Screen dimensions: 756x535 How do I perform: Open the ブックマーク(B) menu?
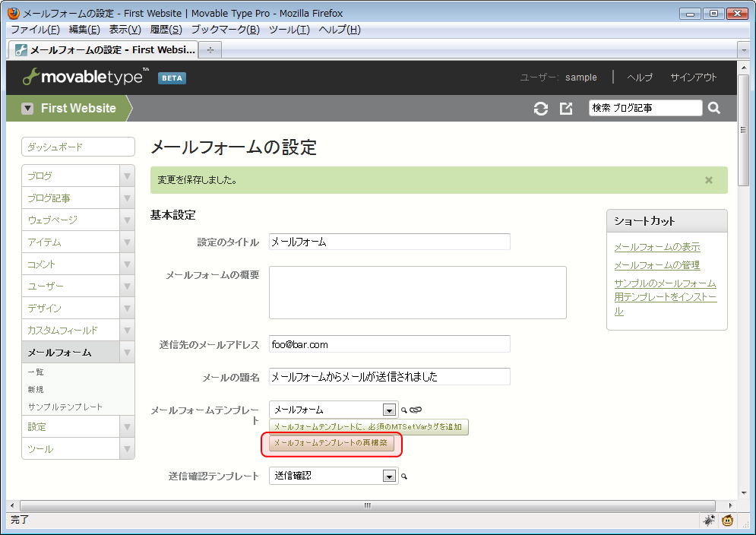click(225, 30)
